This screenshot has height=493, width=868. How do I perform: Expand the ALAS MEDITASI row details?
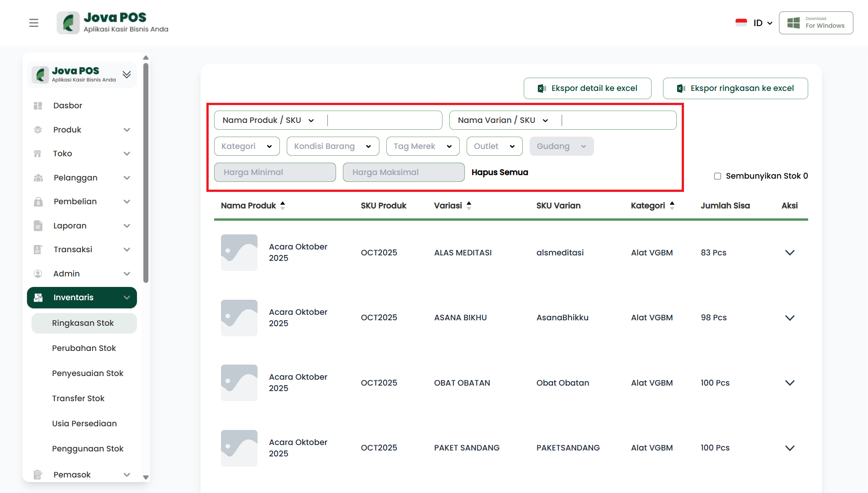tap(789, 253)
